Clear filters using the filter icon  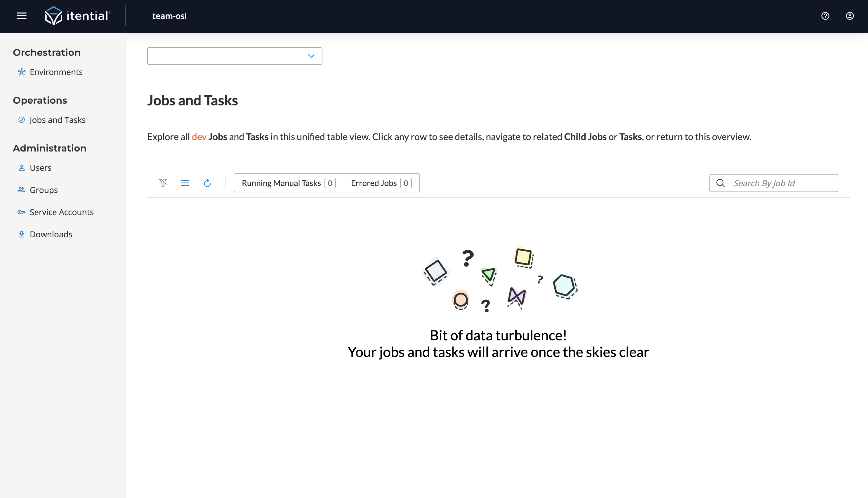coord(163,183)
